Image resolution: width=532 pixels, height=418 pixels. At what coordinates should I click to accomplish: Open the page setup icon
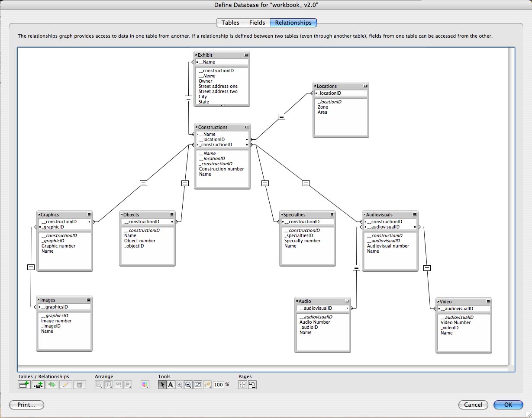252,385
